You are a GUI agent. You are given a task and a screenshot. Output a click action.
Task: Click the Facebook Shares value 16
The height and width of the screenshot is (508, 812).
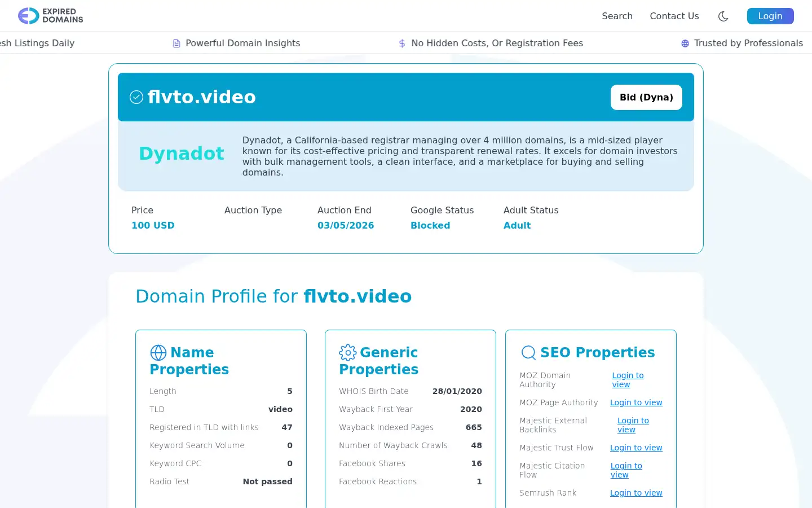[476, 463]
